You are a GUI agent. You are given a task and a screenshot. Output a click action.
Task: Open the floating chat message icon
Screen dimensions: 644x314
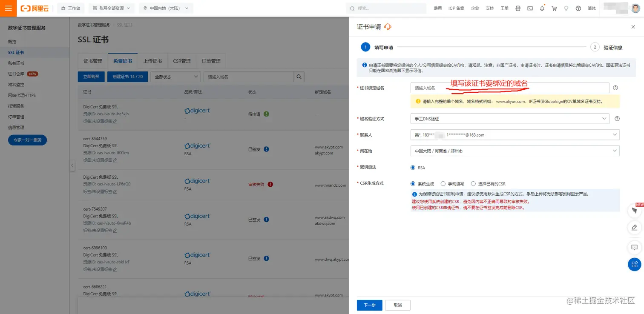[x=635, y=247]
